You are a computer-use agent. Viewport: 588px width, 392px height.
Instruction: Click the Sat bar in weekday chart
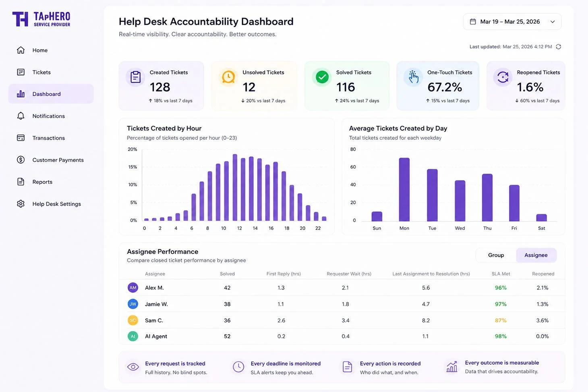click(541, 218)
